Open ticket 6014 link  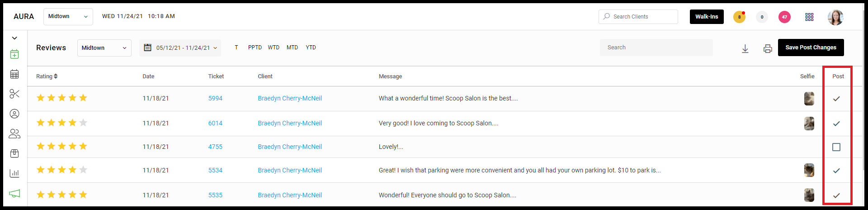[215, 123]
